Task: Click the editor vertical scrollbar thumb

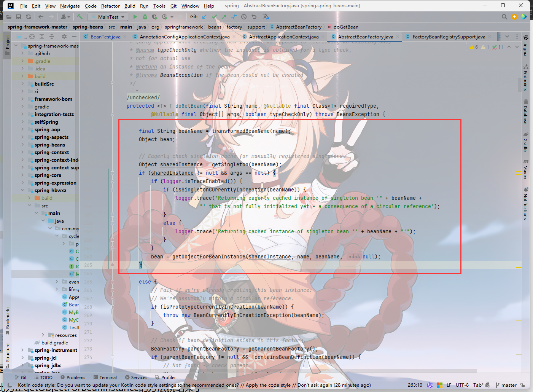Action: pos(519,85)
